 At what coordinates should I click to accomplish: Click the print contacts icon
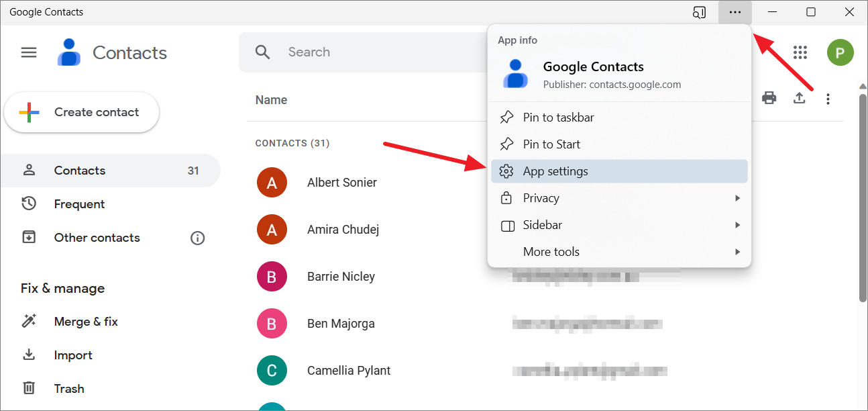pos(769,99)
